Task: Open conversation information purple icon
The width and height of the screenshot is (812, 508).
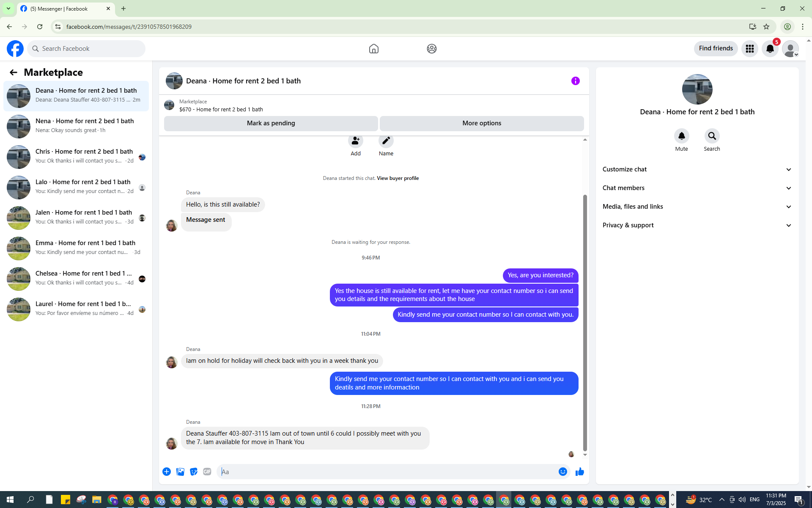Action: 575,81
